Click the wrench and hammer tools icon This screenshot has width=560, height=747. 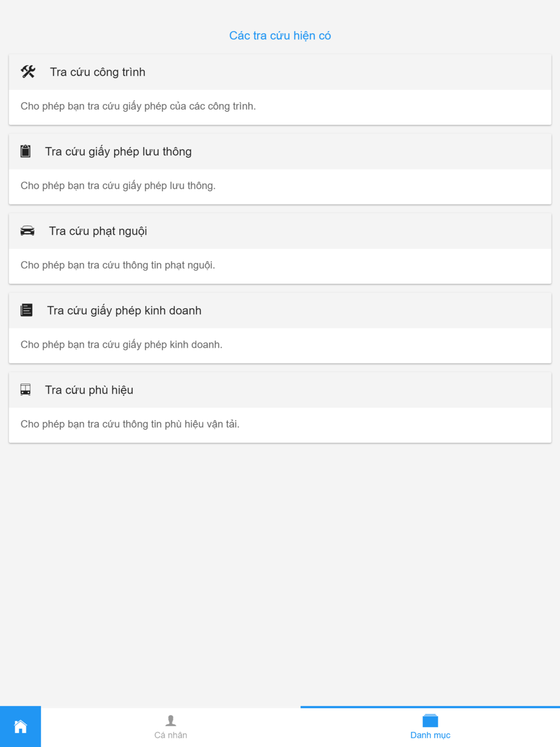click(28, 72)
